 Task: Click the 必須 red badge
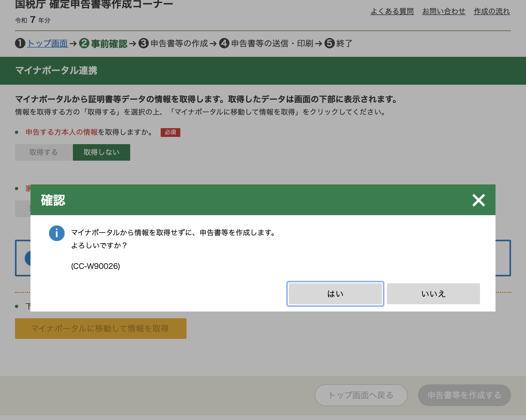click(x=170, y=132)
